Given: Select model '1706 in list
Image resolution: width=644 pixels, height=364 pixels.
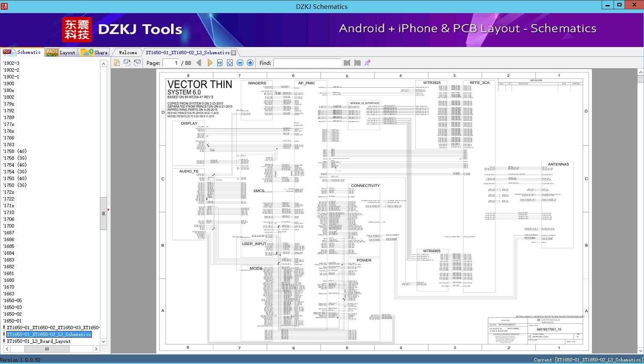Looking at the screenshot, I should pos(8,219).
